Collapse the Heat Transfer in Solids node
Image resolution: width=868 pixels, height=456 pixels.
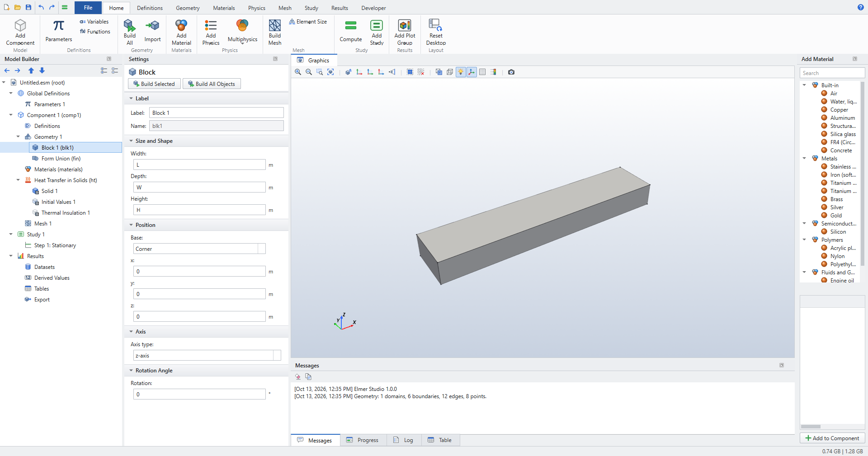point(18,180)
